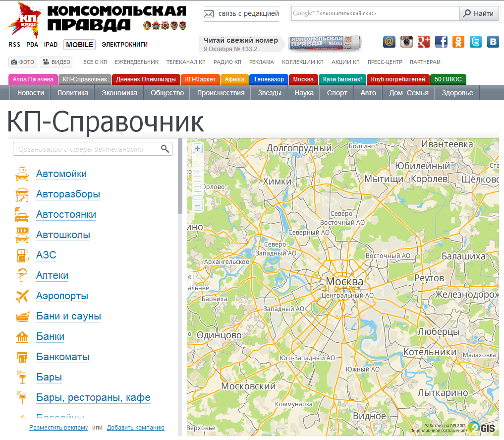Open the Здоровье section

457,93
